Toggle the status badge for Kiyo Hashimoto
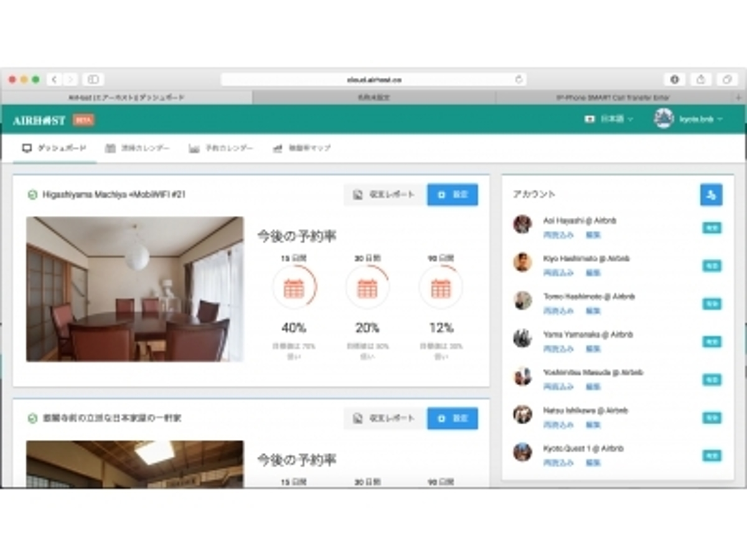747x560 pixels. coord(712,266)
